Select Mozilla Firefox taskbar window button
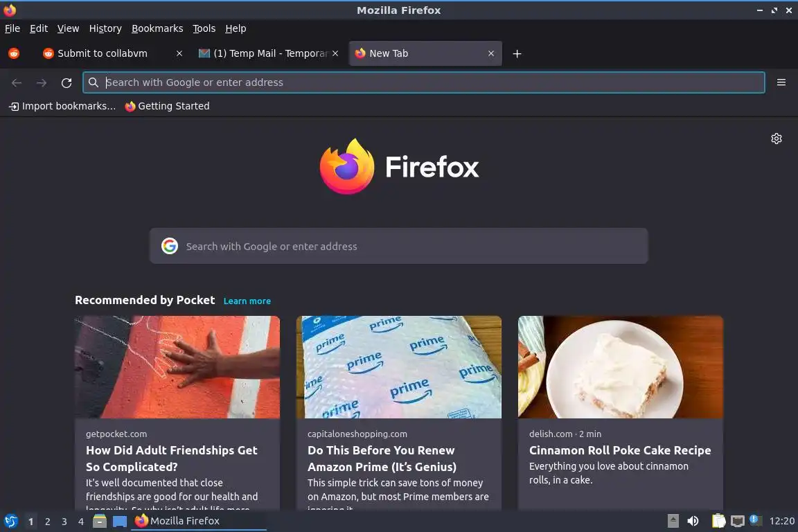The width and height of the screenshot is (798, 532). (199, 521)
